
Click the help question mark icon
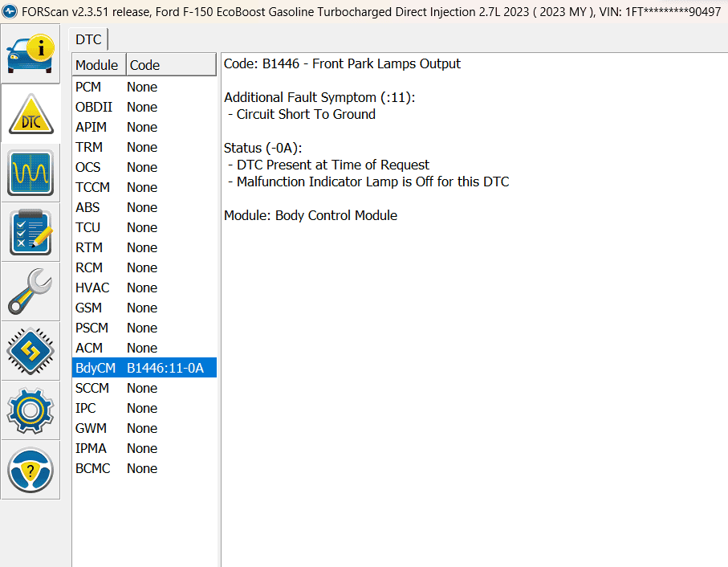(x=31, y=470)
